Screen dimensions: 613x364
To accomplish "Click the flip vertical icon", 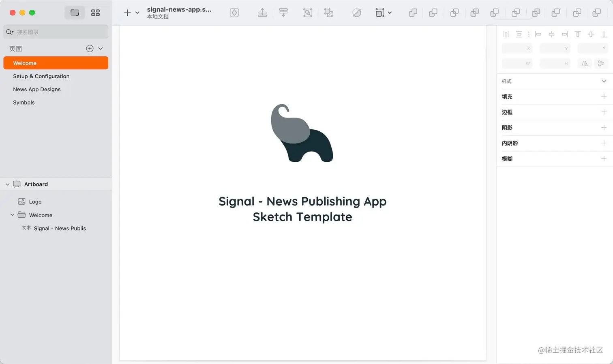I will click(601, 64).
